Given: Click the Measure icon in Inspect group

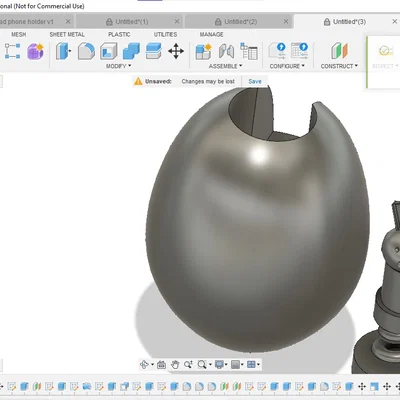Looking at the screenshot, I should pyautogui.click(x=385, y=51).
